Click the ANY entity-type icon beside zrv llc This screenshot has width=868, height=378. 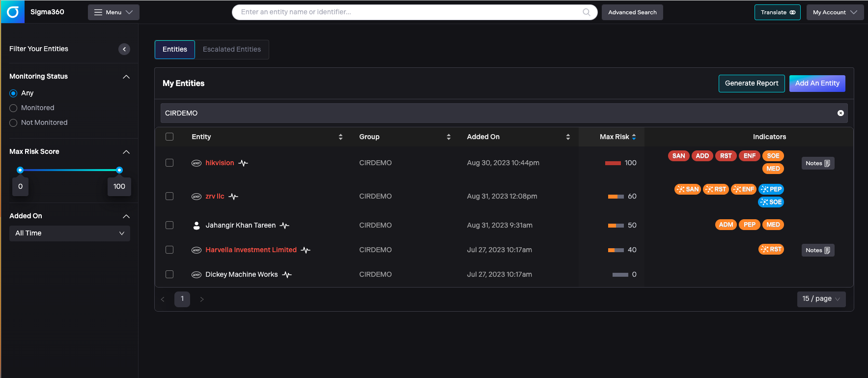click(196, 197)
